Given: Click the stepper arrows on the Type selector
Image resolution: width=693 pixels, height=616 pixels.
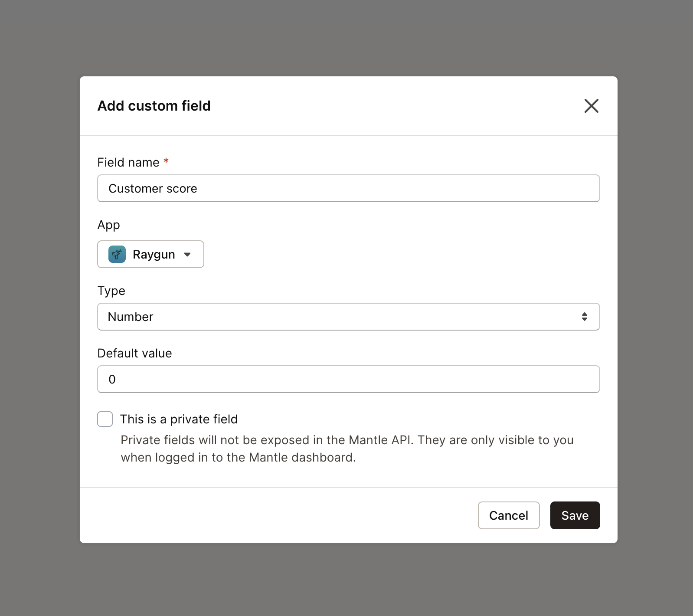Looking at the screenshot, I should click(585, 317).
